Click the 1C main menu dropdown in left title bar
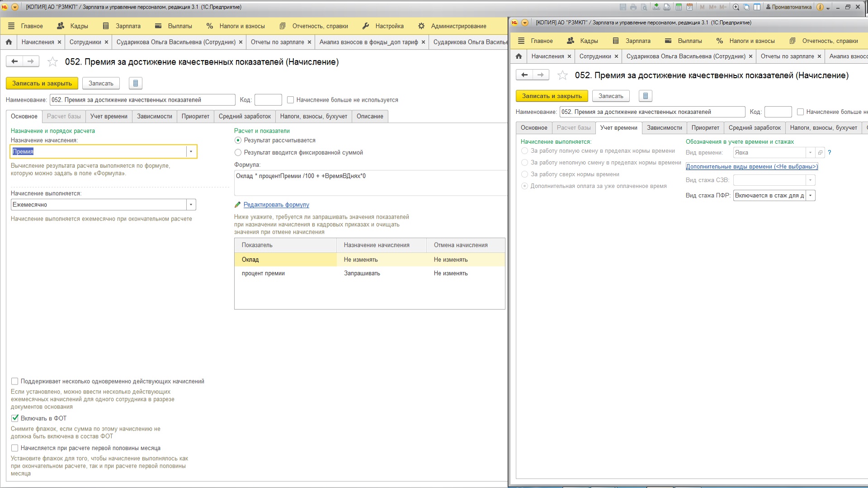Image resolution: width=868 pixels, height=488 pixels. click(15, 7)
